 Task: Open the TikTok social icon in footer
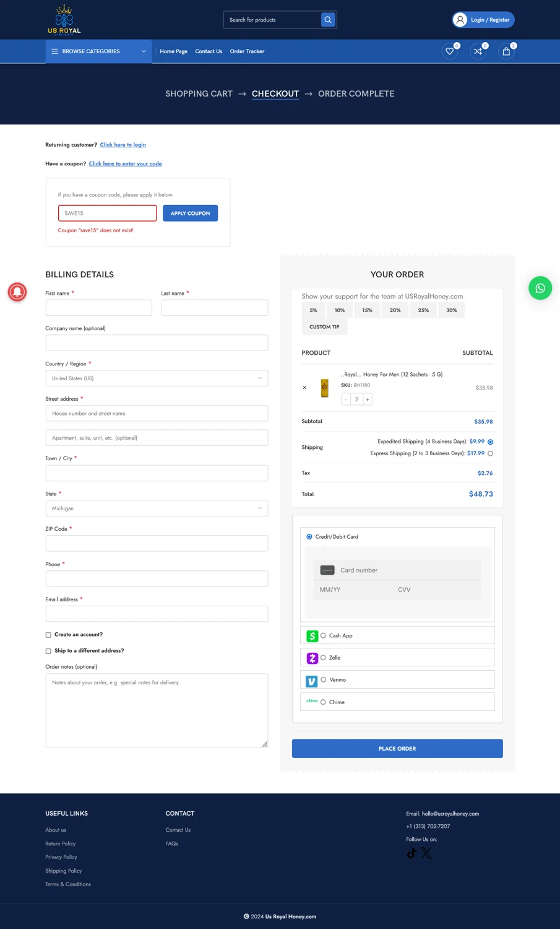click(411, 853)
